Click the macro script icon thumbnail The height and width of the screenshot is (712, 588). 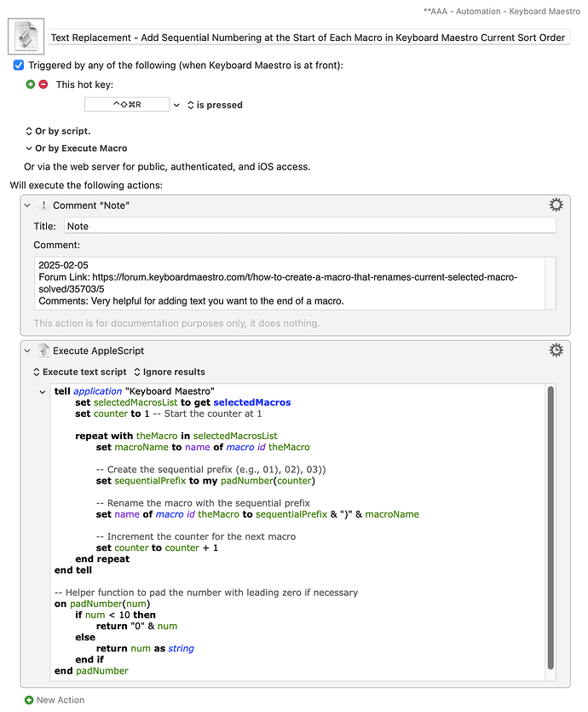[26, 37]
